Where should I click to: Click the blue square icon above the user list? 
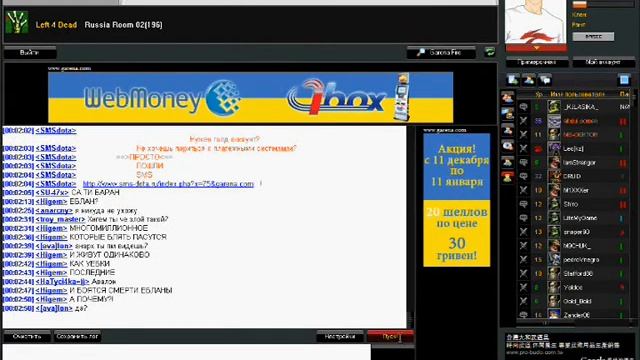(x=624, y=80)
